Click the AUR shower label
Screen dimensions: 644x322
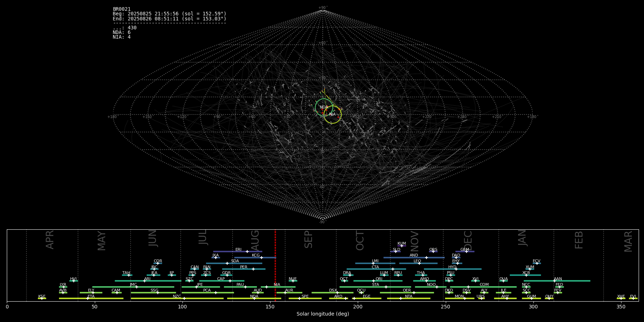[289, 291]
